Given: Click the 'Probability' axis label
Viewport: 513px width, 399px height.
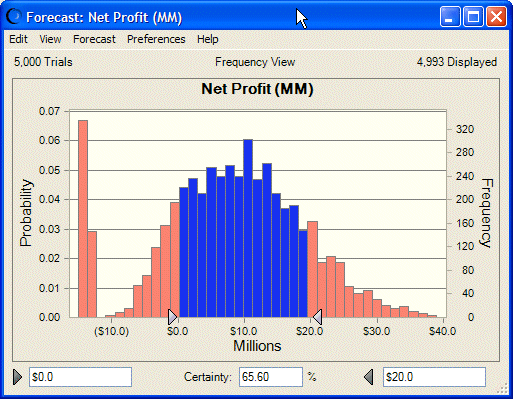Looking at the screenshot, I should coord(26,213).
